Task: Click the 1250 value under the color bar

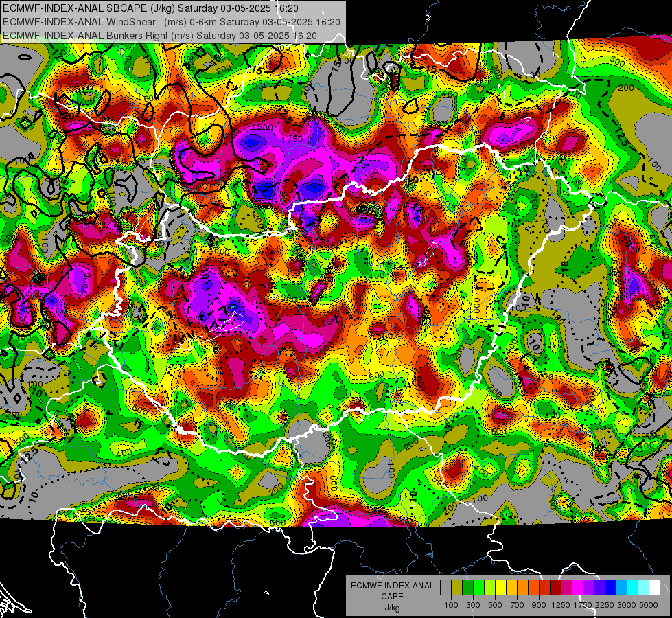Action: pos(561,605)
